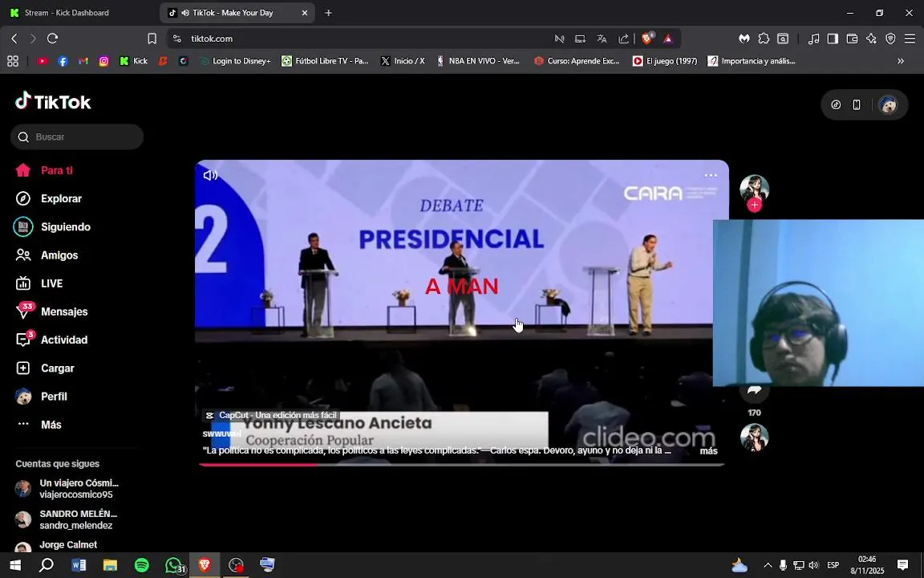This screenshot has width=924, height=578.
Task: Select the TikTok - Make Your Day tab
Action: [231, 12]
